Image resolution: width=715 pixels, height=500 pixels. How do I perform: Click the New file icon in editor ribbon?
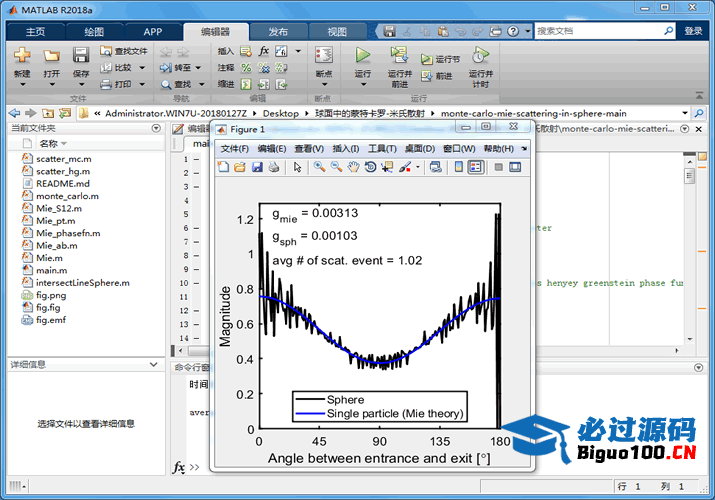point(22,56)
